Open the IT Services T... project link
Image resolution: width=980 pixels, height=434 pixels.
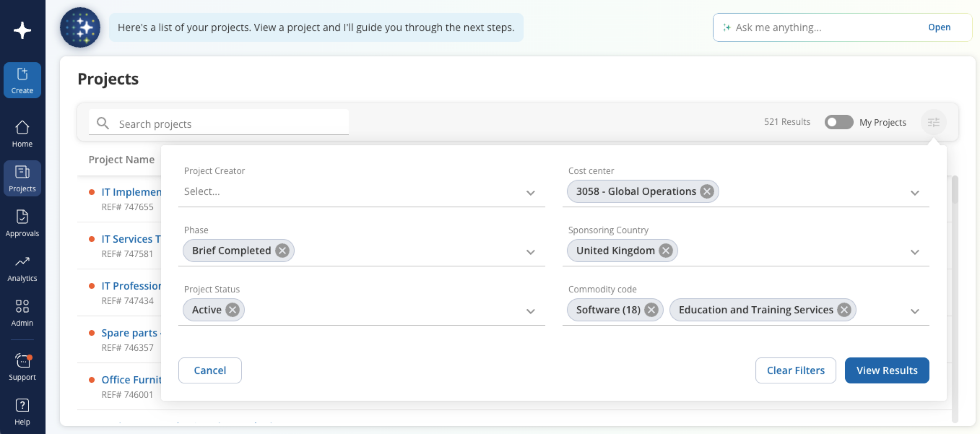click(131, 239)
